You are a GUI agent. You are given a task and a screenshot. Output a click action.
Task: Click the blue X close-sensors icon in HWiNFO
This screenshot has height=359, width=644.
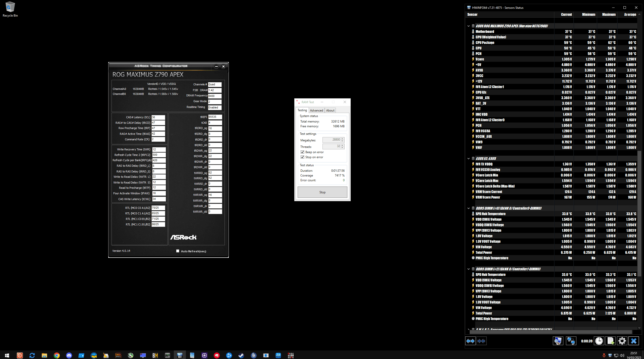(634, 341)
